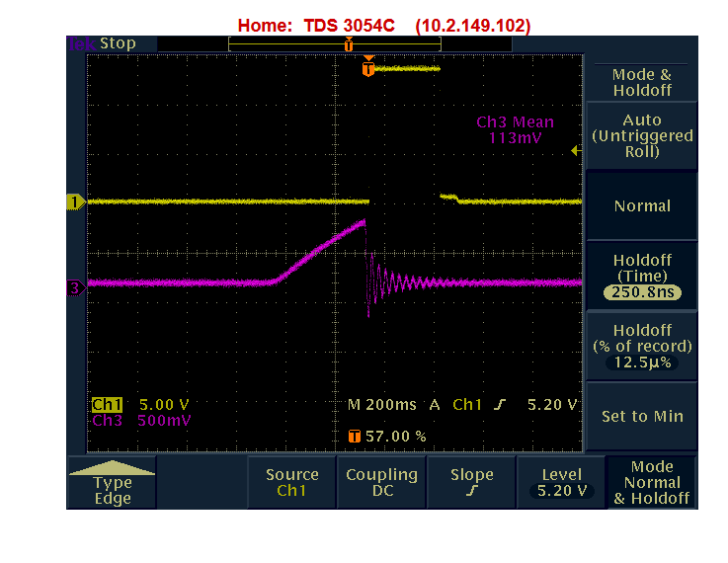Viewport: 728px width, 563px height.
Task: Click the Ch1 ground reference marker
Action: click(x=73, y=202)
